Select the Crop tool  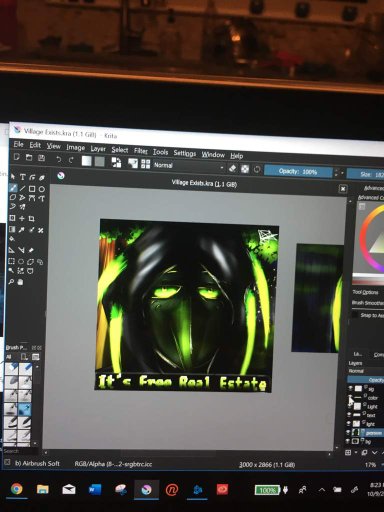coord(31,219)
